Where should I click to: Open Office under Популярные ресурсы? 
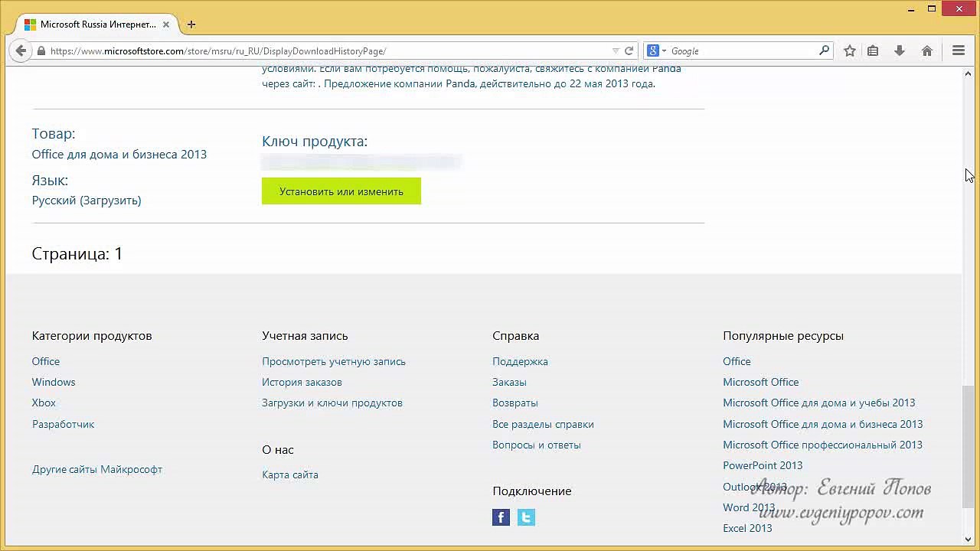(737, 361)
